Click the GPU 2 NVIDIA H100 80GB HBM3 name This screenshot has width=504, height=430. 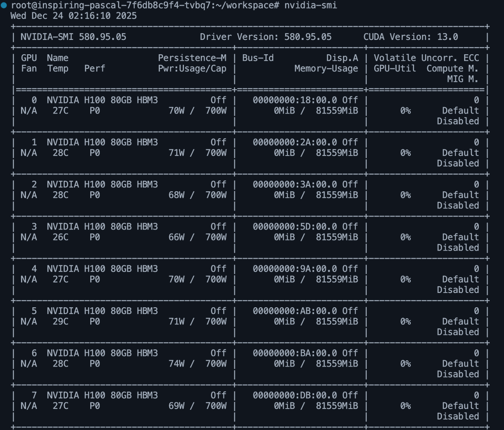click(102, 184)
